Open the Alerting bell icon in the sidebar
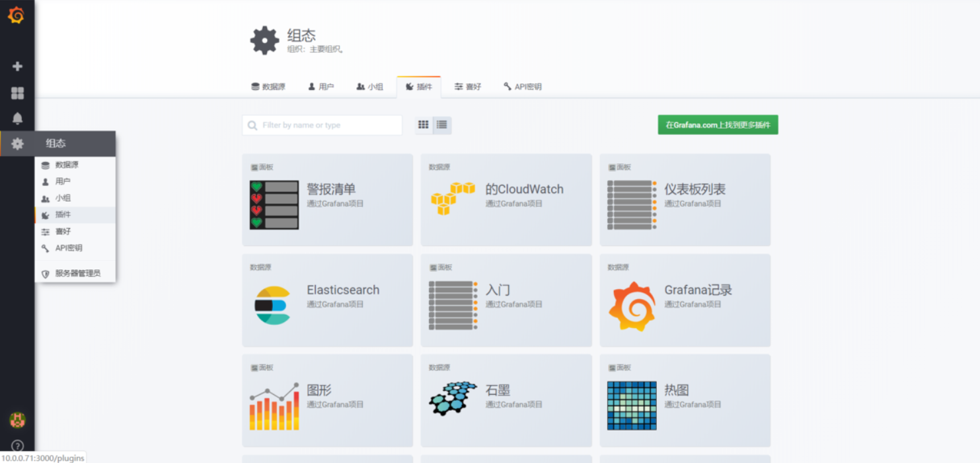Viewport: 980px width, 463px height. pos(18,118)
